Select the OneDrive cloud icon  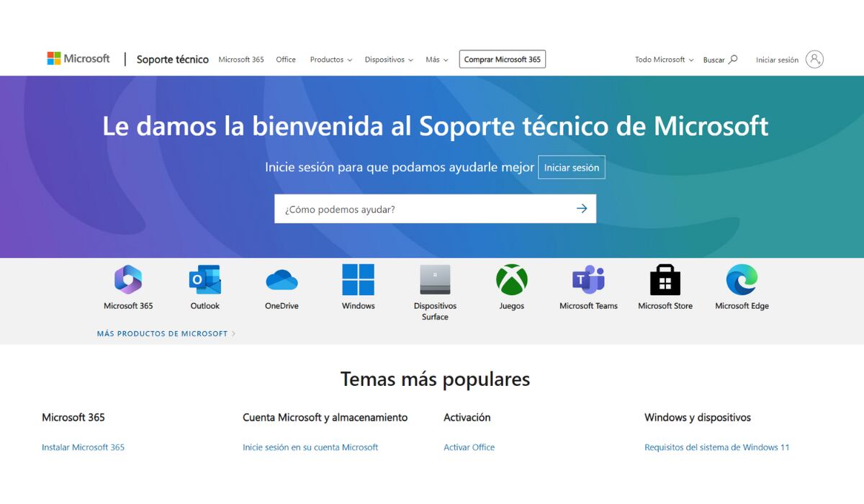coord(282,280)
